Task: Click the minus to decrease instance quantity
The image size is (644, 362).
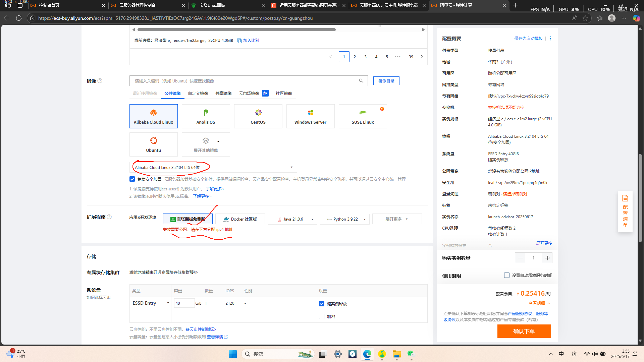Action: 521,258
